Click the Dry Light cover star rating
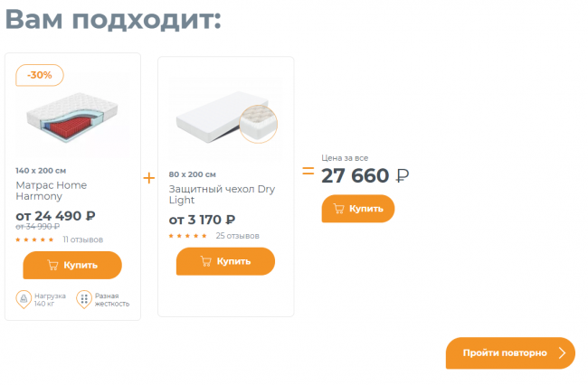Screen dimensions: 588x385 click(188, 236)
